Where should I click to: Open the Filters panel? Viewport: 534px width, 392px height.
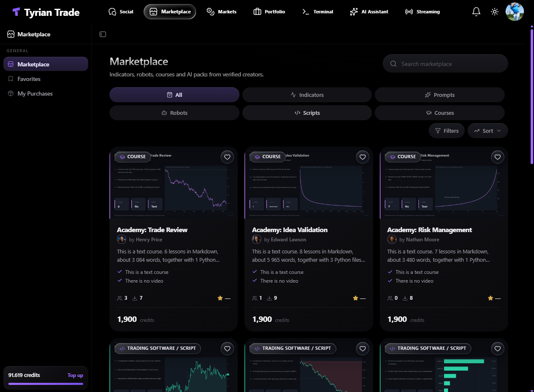coord(447,131)
